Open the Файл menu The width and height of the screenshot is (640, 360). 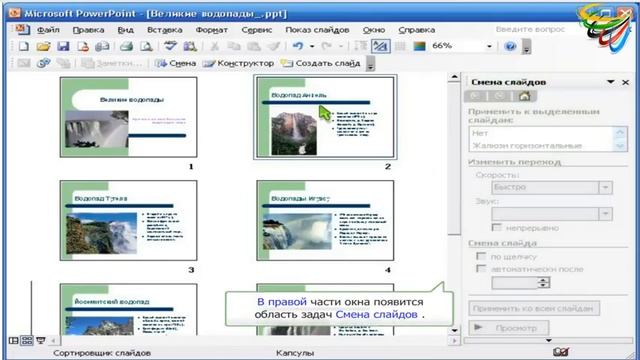pyautogui.click(x=48, y=30)
